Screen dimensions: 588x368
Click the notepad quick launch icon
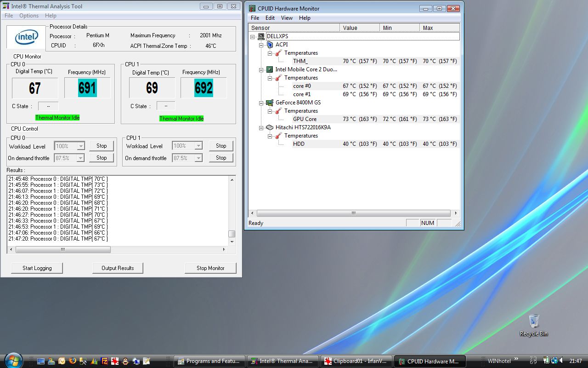pos(147,361)
